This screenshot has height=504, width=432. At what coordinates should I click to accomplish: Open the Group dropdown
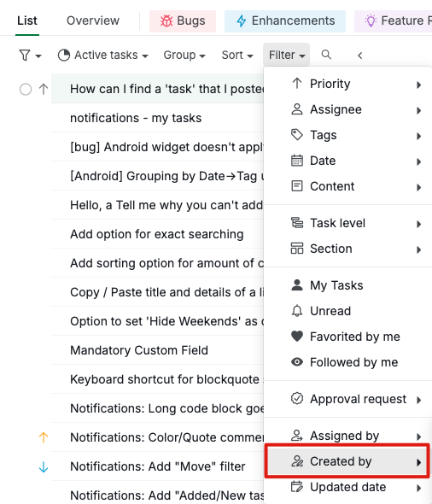pos(184,55)
